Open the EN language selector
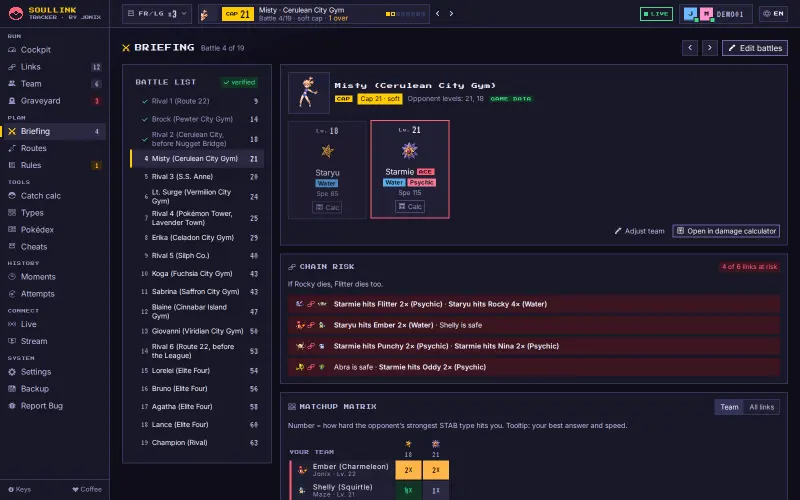Screen dimensions: 800x500 pos(773,14)
